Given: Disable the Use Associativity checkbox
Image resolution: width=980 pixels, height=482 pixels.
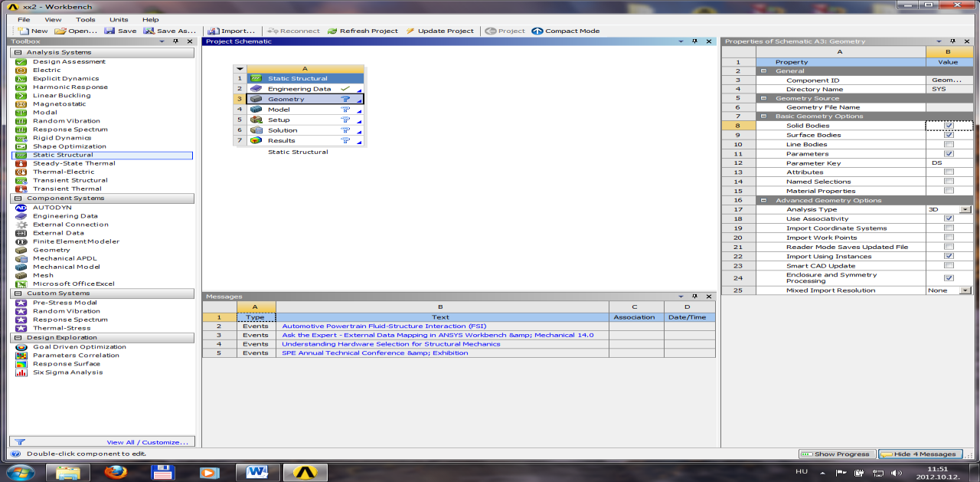Looking at the screenshot, I should (x=949, y=218).
